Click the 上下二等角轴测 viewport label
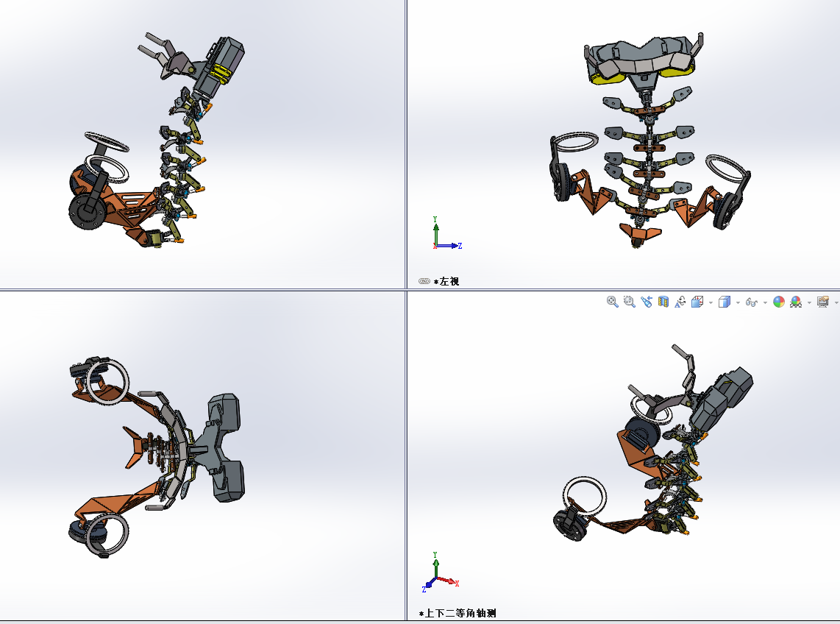 [458, 613]
